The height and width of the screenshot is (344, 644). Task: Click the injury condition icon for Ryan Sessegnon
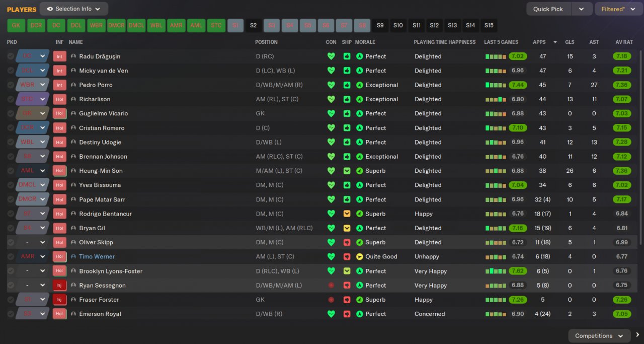click(x=331, y=285)
